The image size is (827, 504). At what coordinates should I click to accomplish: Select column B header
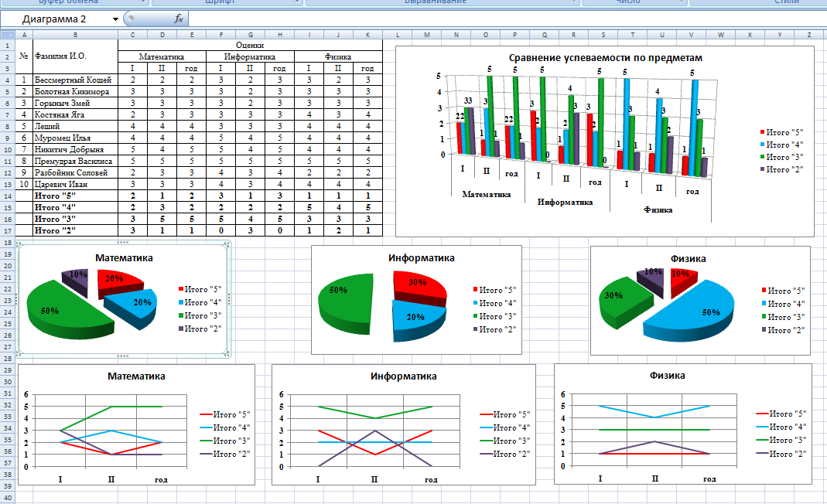pyautogui.click(x=75, y=35)
